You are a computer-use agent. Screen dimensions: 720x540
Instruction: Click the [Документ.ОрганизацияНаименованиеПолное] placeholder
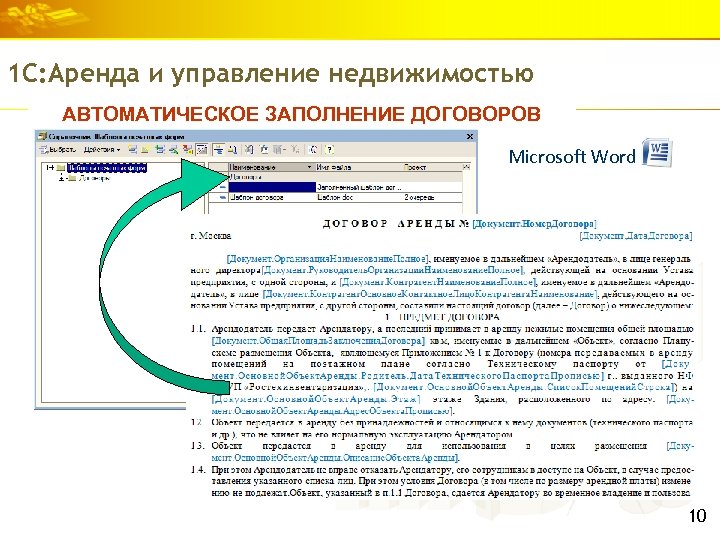328,259
